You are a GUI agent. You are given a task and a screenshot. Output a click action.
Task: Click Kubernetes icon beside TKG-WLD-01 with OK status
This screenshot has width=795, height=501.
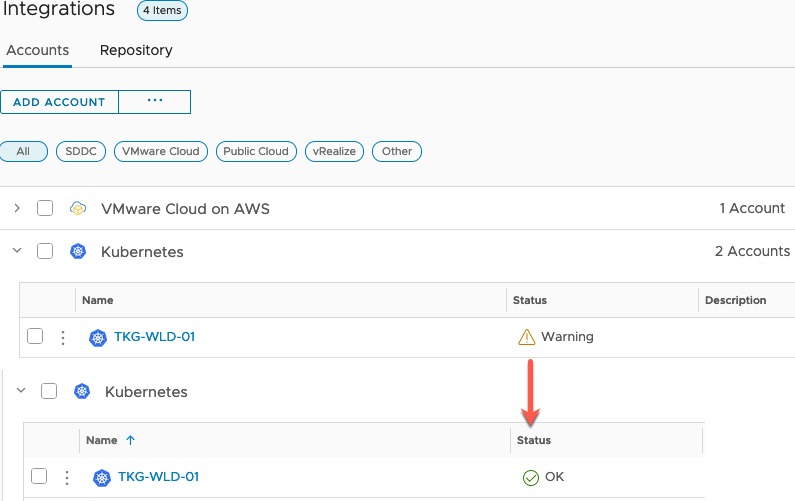pyautogui.click(x=102, y=477)
